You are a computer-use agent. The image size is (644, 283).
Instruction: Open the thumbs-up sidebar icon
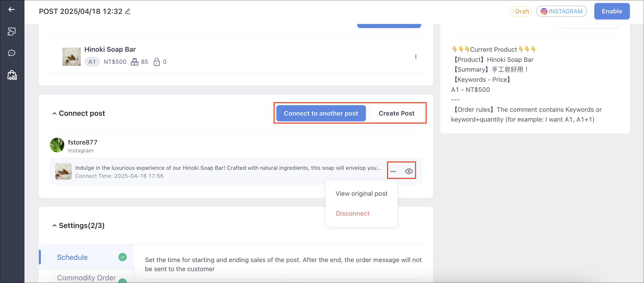[x=12, y=31]
